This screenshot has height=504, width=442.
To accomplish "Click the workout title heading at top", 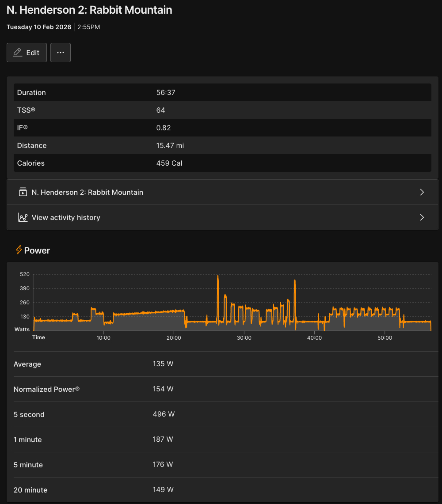I will click(x=89, y=10).
